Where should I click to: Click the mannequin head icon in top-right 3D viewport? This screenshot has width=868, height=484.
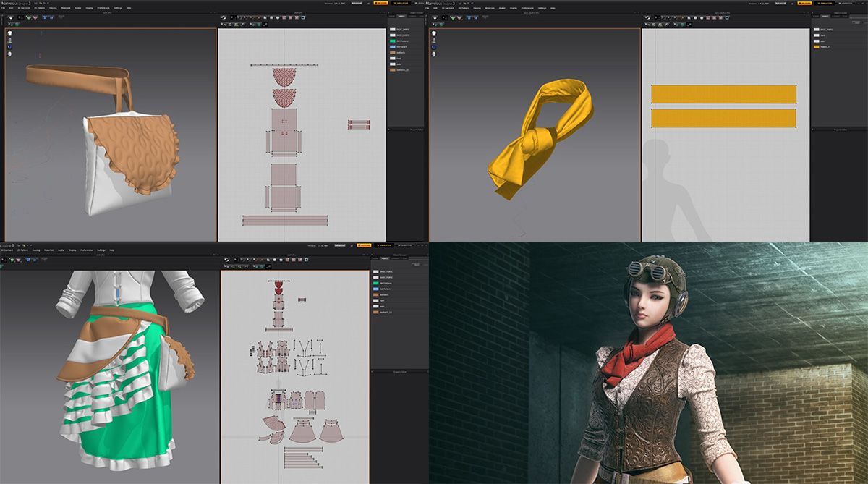click(x=434, y=54)
